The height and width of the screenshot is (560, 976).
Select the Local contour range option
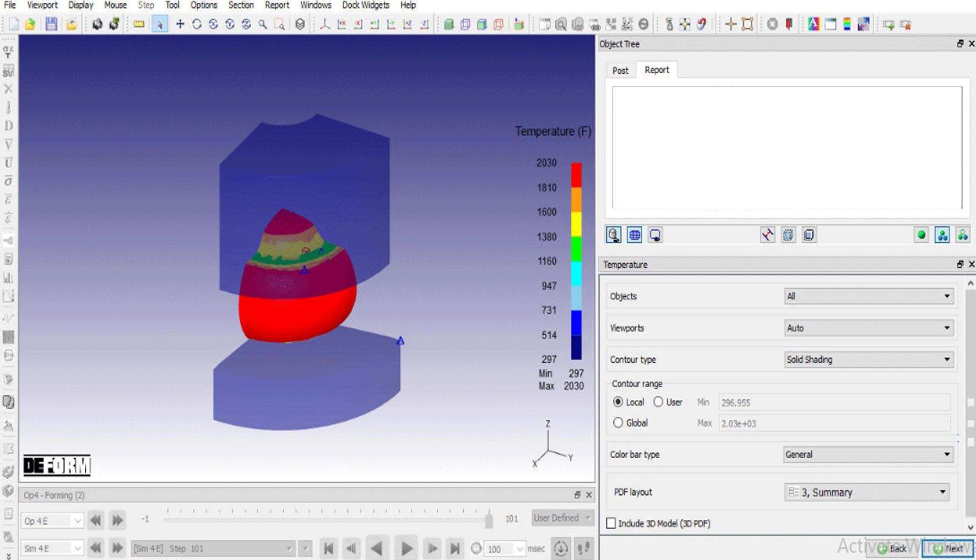click(618, 402)
